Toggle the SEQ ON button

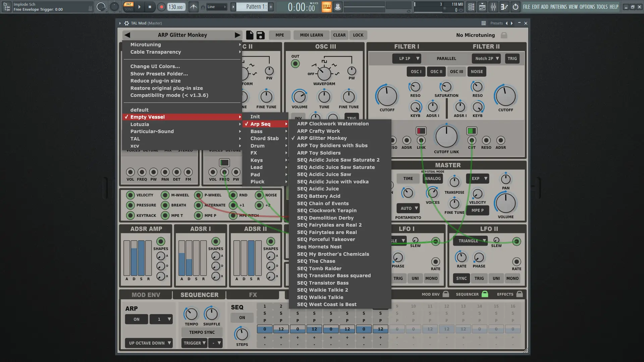(x=242, y=317)
